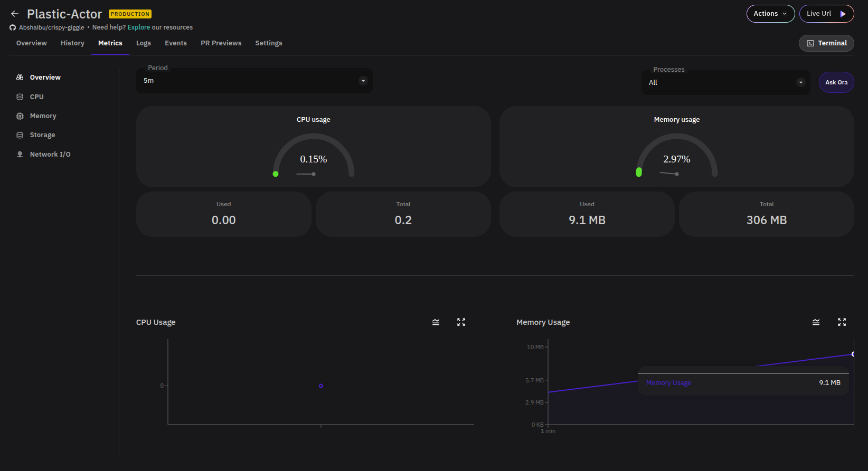Click the Memory Usage chart end point
This screenshot has width=868, height=471.
point(853,354)
